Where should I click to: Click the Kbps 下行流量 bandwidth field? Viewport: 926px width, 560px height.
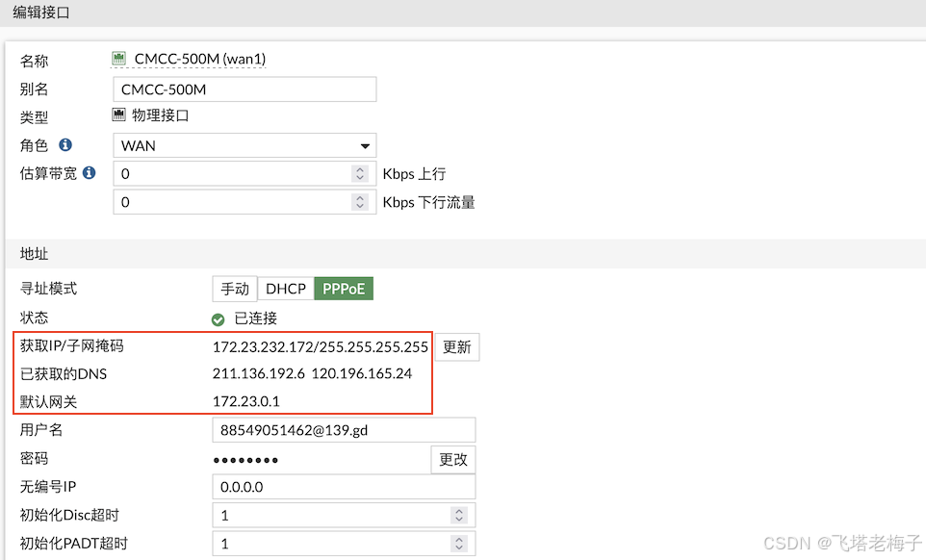[244, 202]
